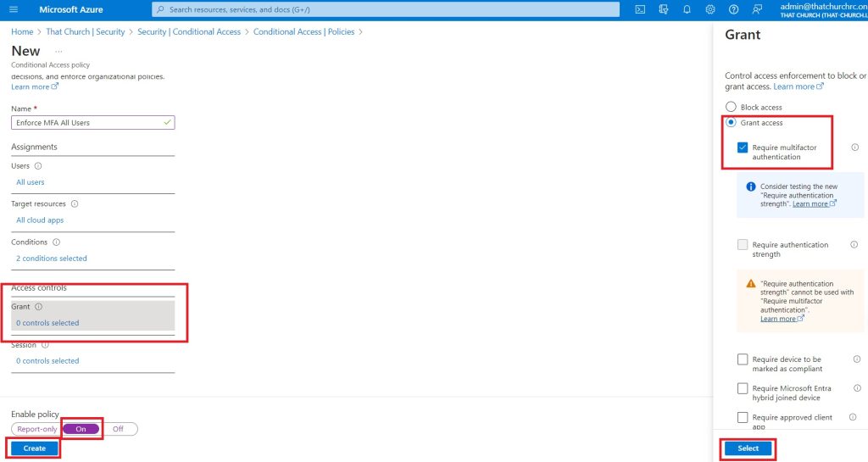Open Learn more in authentication strength info box
Screen dimensions: 868x462
click(815, 203)
